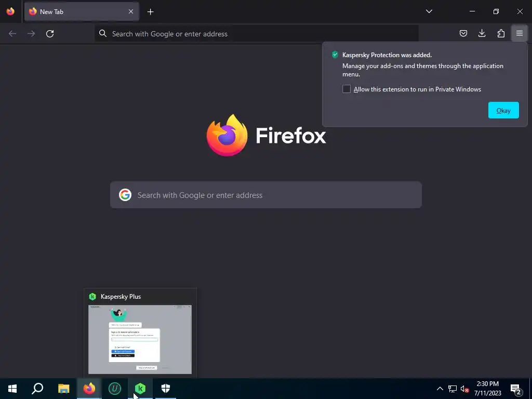The image size is (532, 399).
Task: Open the Firefox application hamburger menu
Action: (520, 33)
